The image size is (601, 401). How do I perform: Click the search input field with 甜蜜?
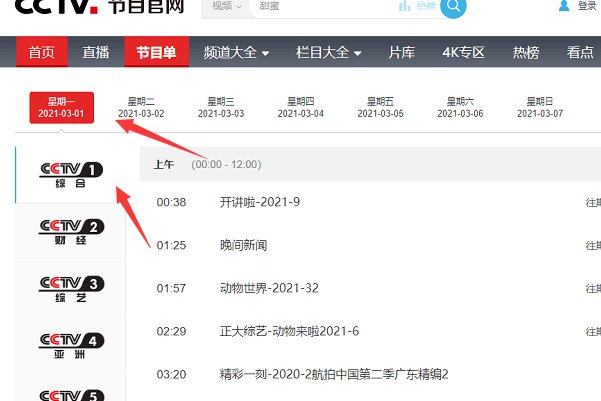click(x=322, y=6)
